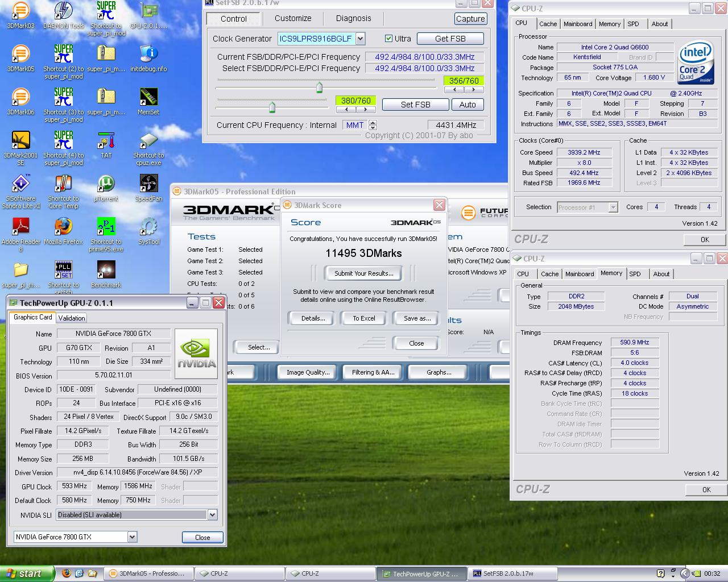Switch to SetFSB taskbar item
The height and width of the screenshot is (582, 728).
tap(512, 573)
